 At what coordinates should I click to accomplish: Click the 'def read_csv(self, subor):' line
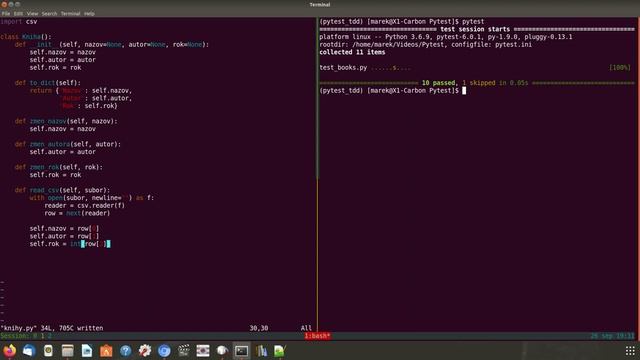tap(62, 190)
